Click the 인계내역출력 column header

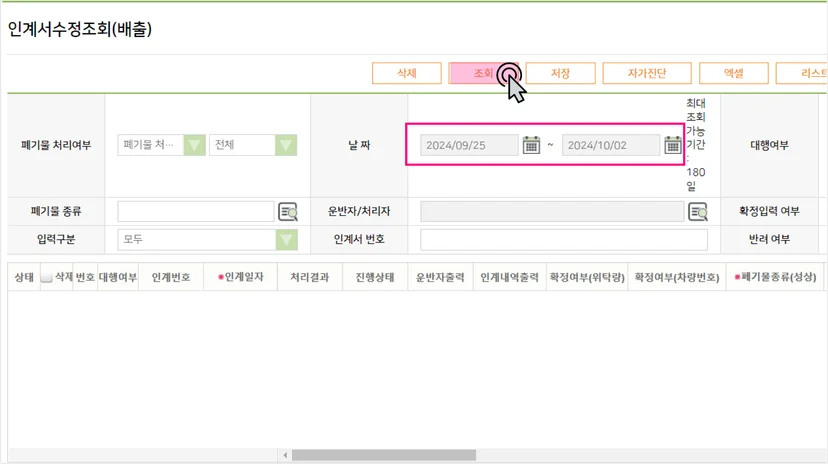[510, 277]
